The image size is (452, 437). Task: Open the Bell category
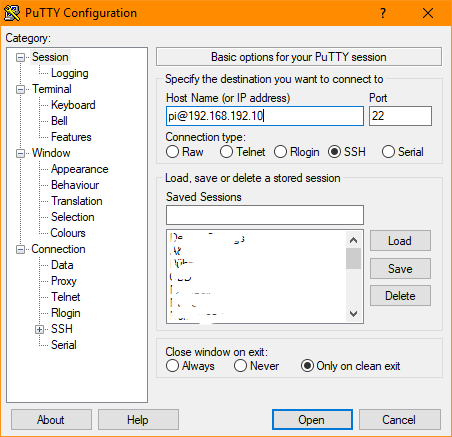(59, 121)
